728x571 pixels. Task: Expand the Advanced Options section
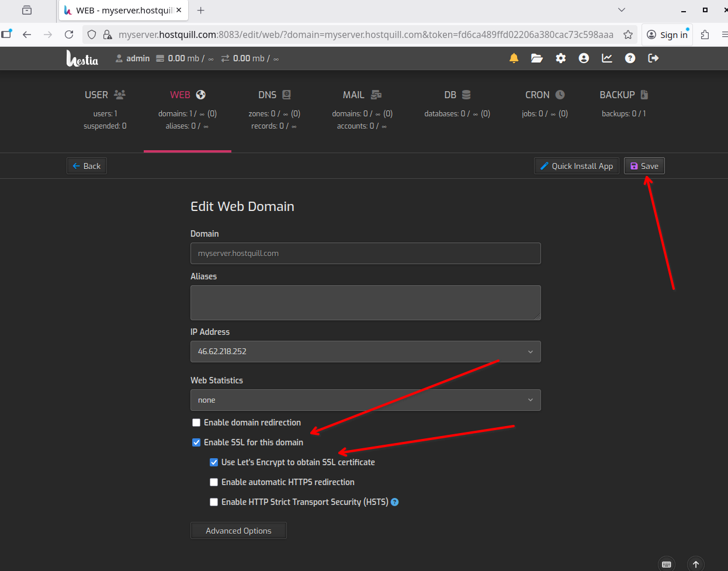238,530
